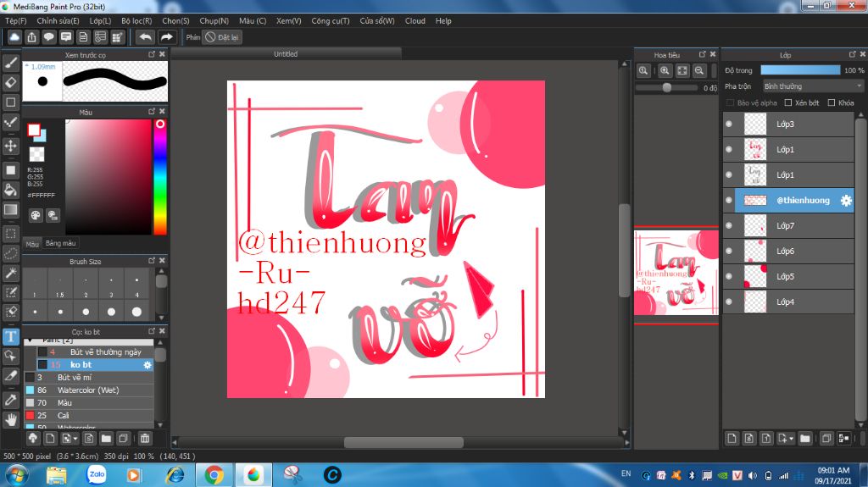Screen dimensions: 868x487
Task: Open the Bộ lọc(R) menu
Action: (136, 21)
